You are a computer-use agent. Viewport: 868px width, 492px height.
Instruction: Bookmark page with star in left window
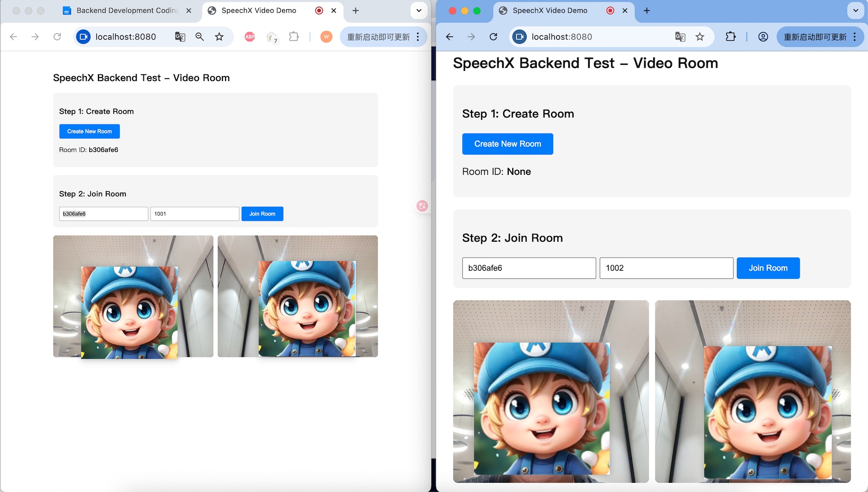tap(219, 37)
